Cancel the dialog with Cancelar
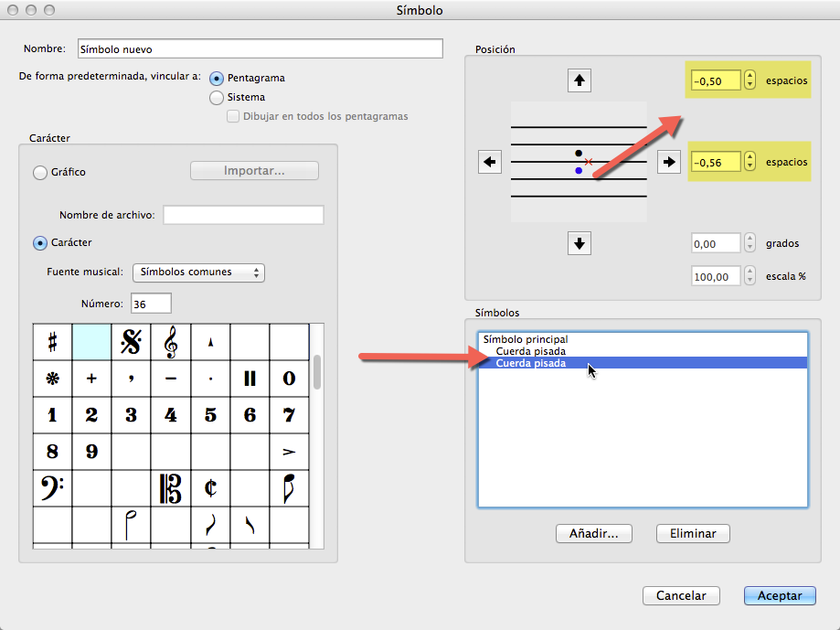The image size is (840, 630). (x=681, y=596)
